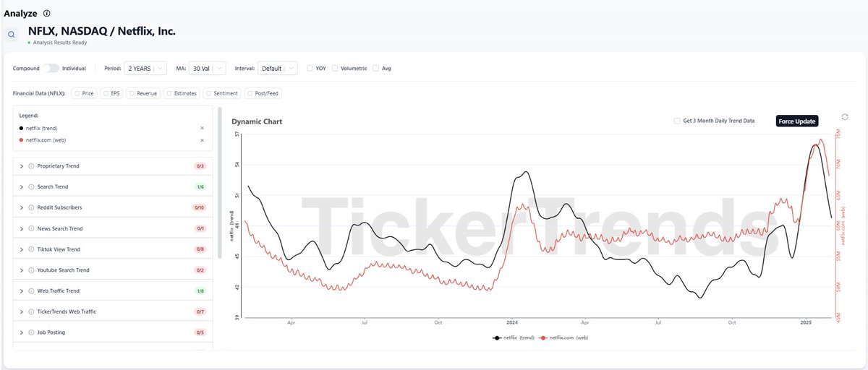Toggle the Compound/Individual switch
Viewport: 868px width, 370px height.
(51, 69)
